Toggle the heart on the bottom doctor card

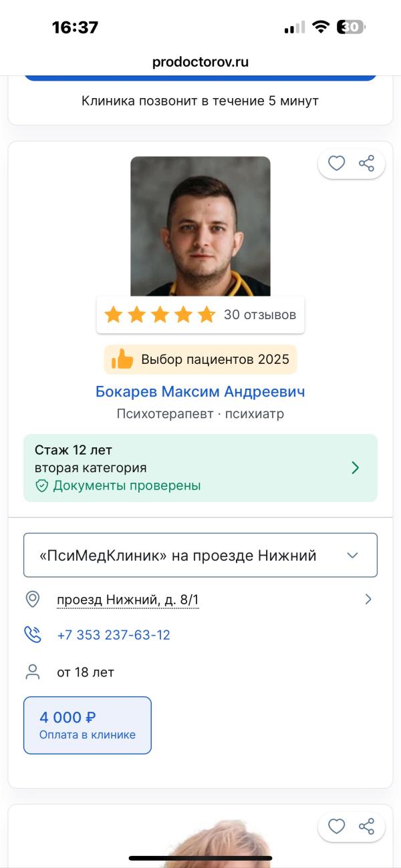click(x=336, y=827)
